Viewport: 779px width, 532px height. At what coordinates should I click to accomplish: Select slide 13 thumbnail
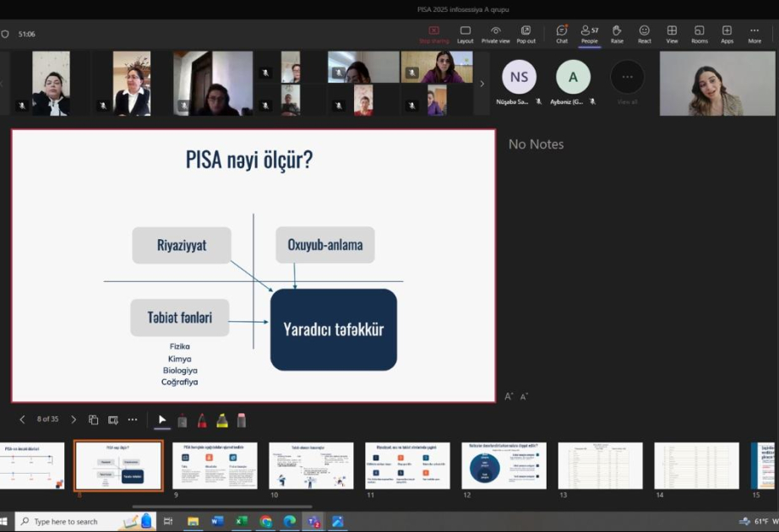pyautogui.click(x=600, y=465)
